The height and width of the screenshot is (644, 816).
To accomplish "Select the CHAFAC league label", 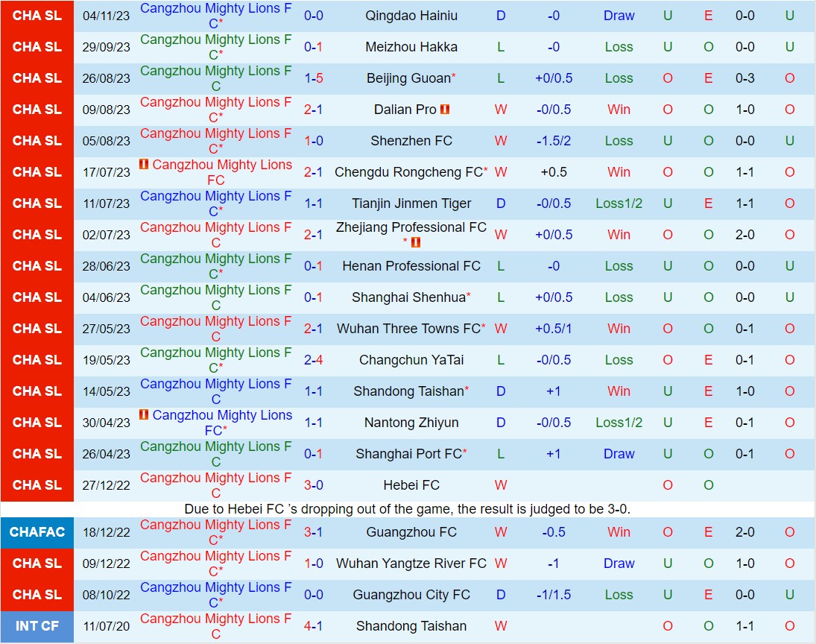I will pos(37,532).
